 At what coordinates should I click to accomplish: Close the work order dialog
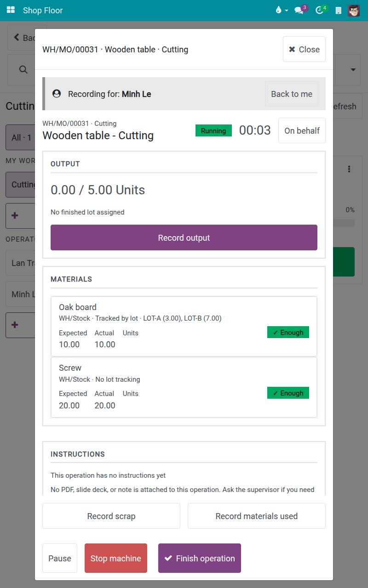coord(304,49)
